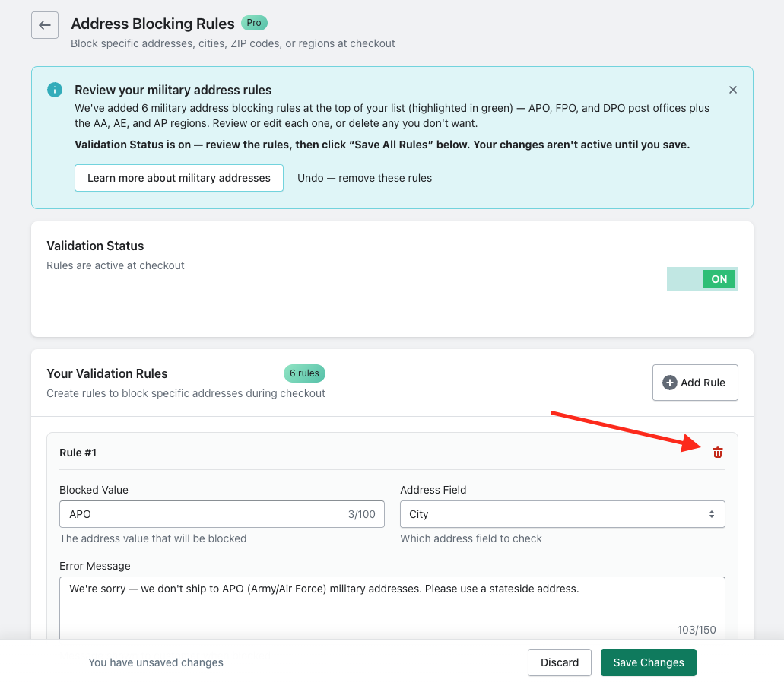Discard the unsaved changes

click(x=560, y=662)
